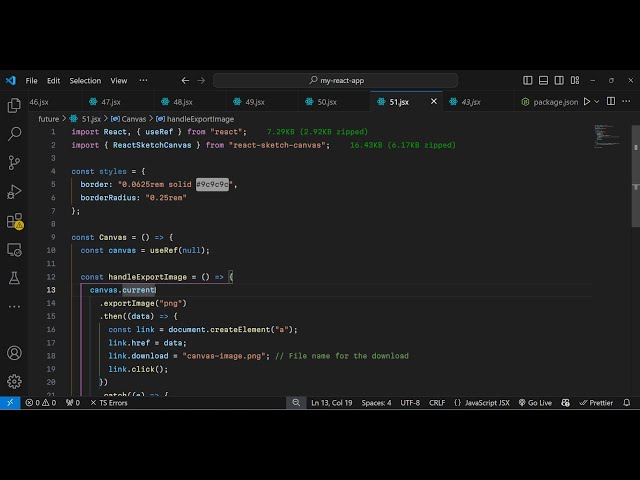Open the Source Control view

click(x=14, y=162)
